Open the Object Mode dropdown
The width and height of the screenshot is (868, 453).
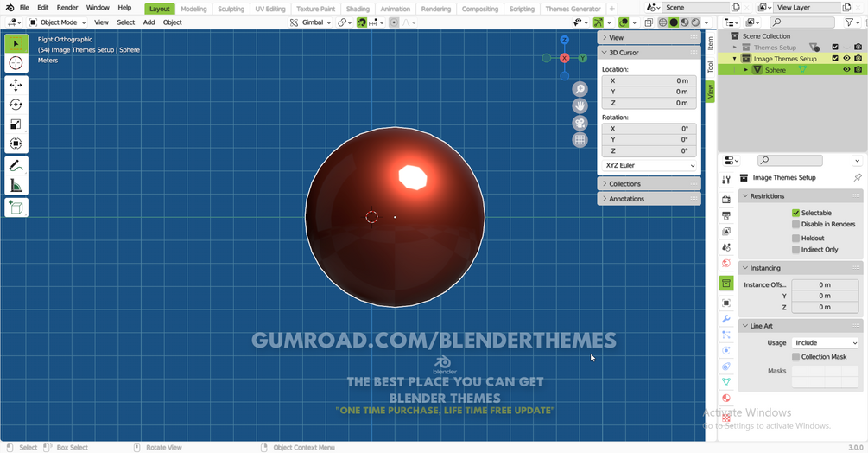58,22
